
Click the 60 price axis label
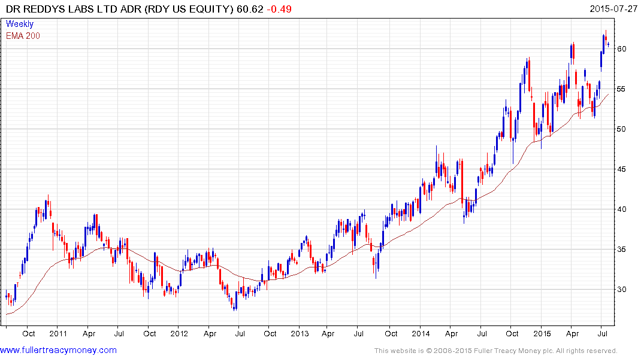pyautogui.click(x=622, y=49)
